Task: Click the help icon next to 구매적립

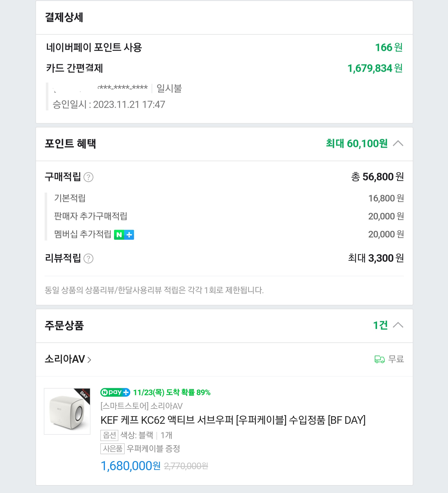Action: pos(88,177)
